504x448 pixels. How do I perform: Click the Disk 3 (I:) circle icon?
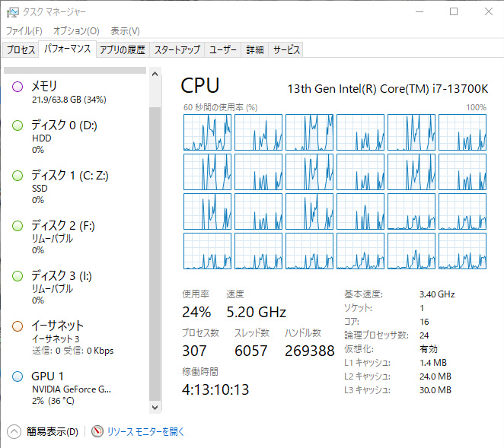[x=18, y=276]
